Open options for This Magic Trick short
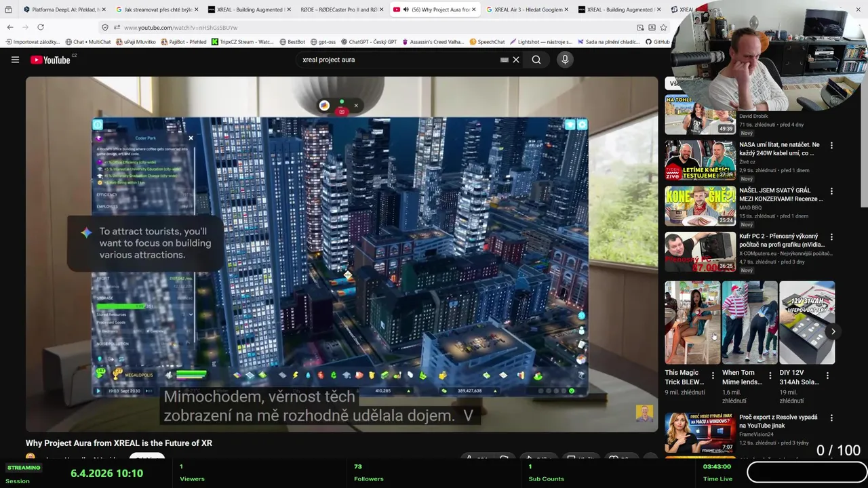The height and width of the screenshot is (488, 868). point(713,375)
